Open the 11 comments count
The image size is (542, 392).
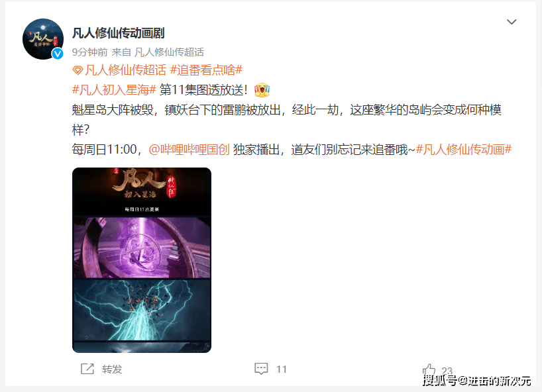pos(282,369)
